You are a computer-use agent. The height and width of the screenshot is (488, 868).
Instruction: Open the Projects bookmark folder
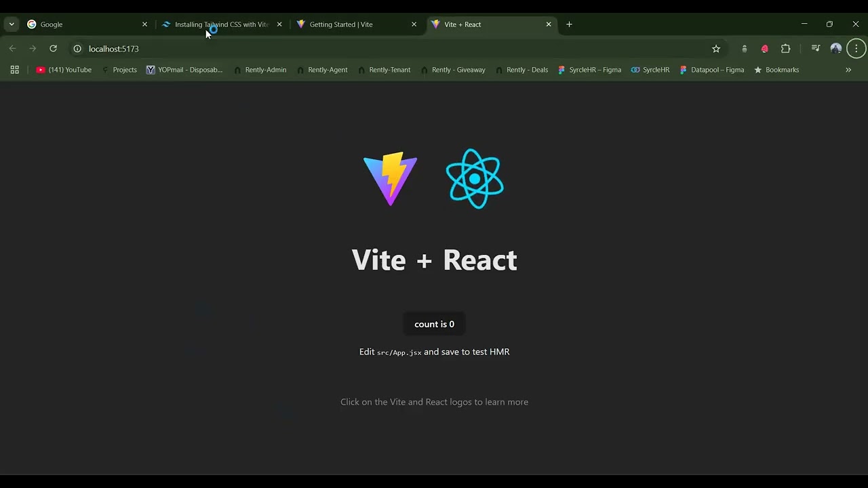pyautogui.click(x=119, y=70)
